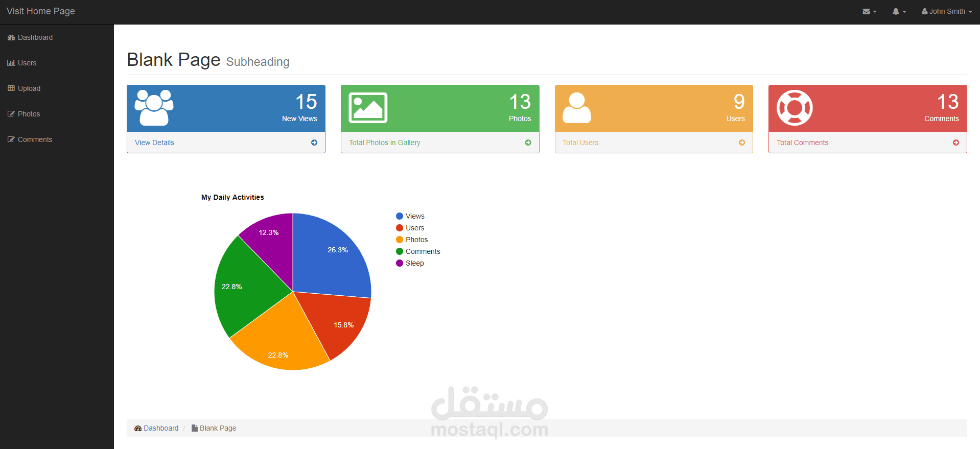Click the life ring icon on Comments card
Screen dimensions: 980x449
click(795, 108)
